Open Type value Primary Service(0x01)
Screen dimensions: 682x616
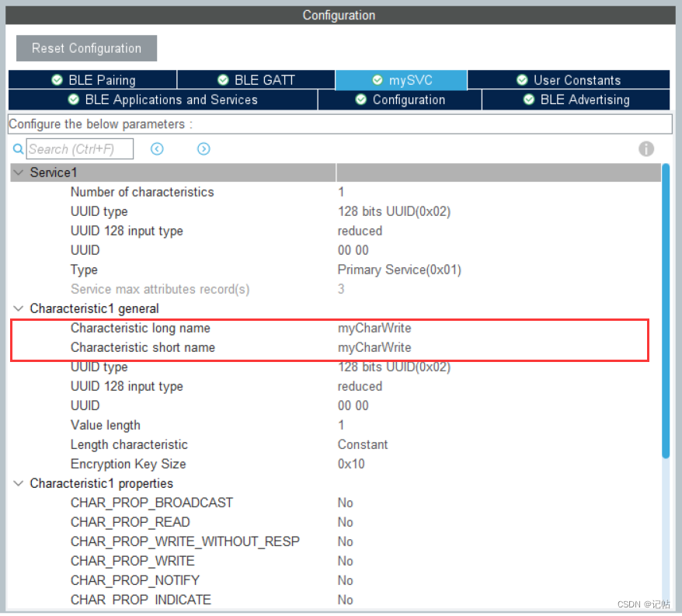pyautogui.click(x=399, y=270)
